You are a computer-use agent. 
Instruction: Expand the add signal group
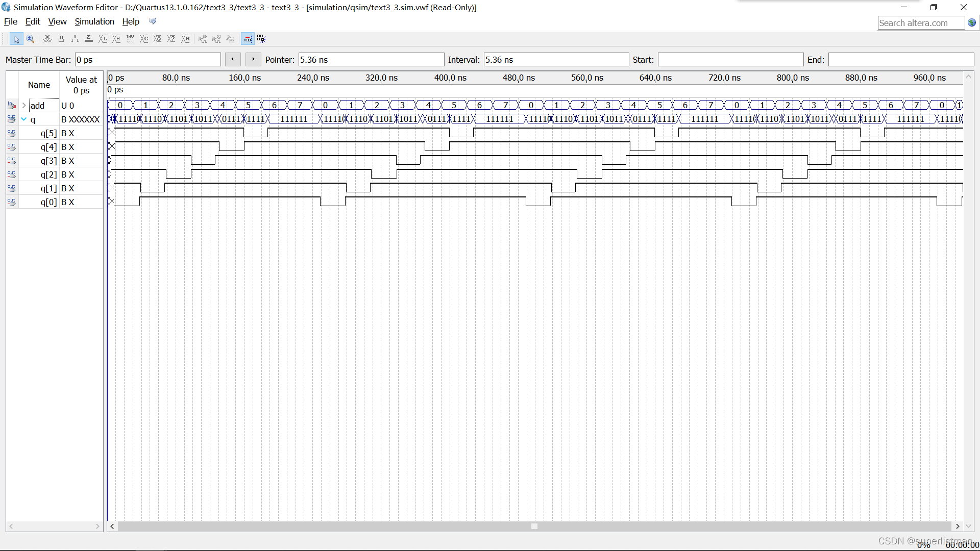24,106
